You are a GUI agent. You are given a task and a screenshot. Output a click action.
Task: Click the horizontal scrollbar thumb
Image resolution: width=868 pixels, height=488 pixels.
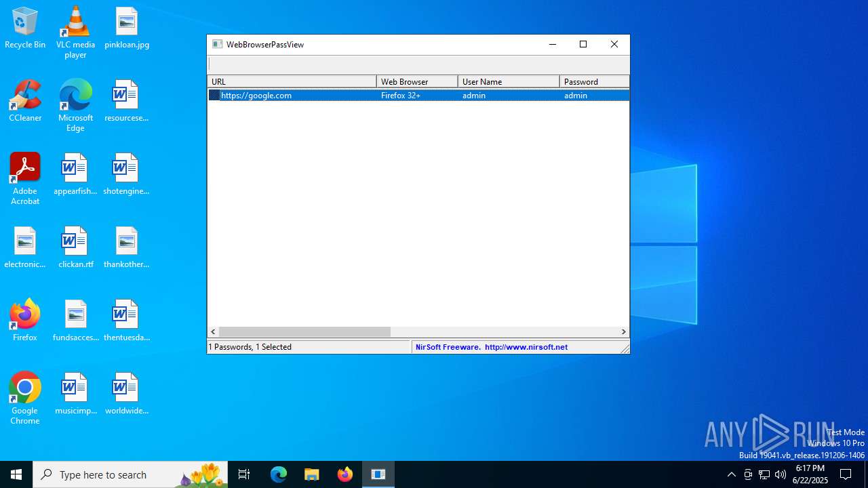[x=304, y=332]
